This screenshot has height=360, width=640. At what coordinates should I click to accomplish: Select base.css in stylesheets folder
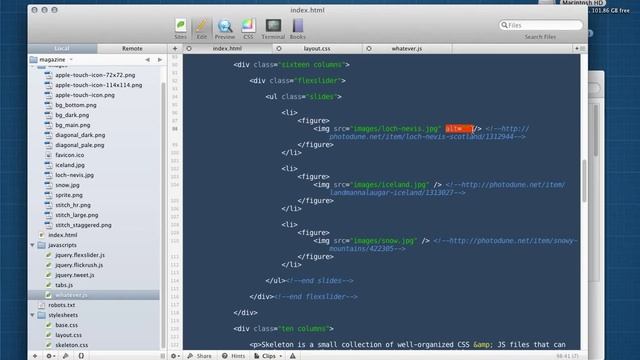click(x=67, y=325)
